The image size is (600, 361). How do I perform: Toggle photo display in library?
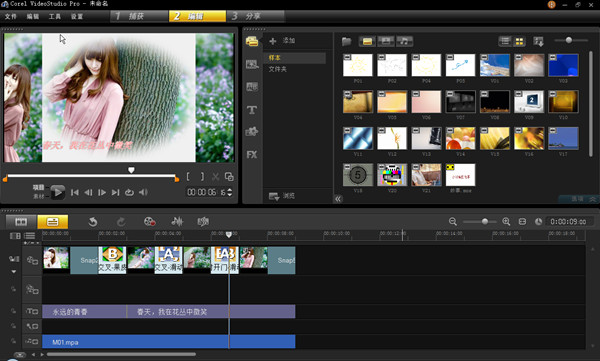tap(386, 41)
